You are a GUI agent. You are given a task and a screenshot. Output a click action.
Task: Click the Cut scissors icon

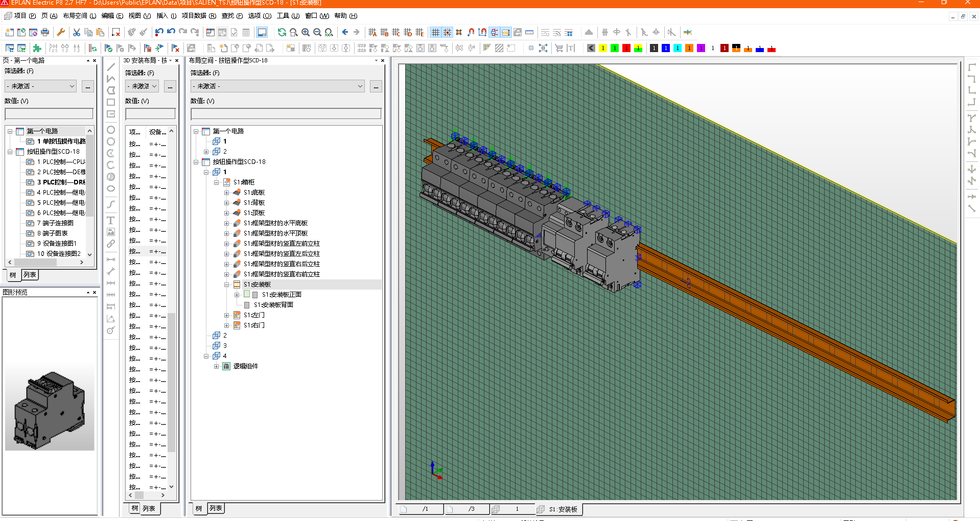tap(77, 33)
